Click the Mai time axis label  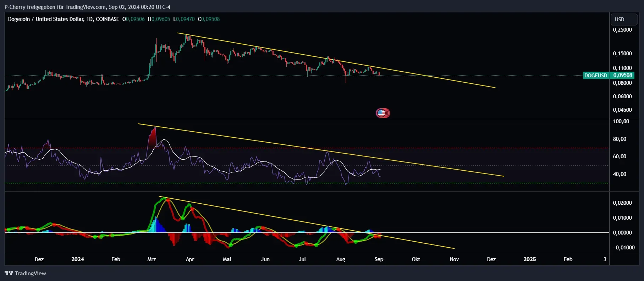pos(227,259)
